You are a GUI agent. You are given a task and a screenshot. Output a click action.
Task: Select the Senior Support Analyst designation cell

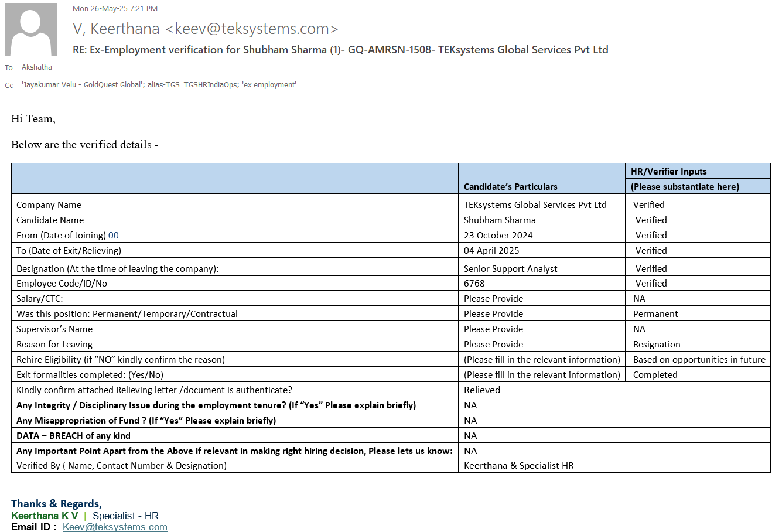(510, 269)
